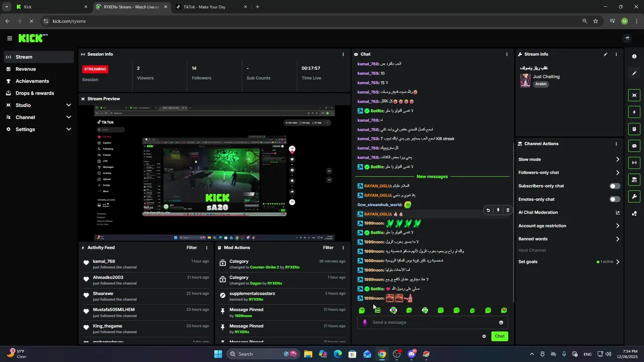
Task: Toggle the wrench widget icon in right rail
Action: tap(634, 196)
